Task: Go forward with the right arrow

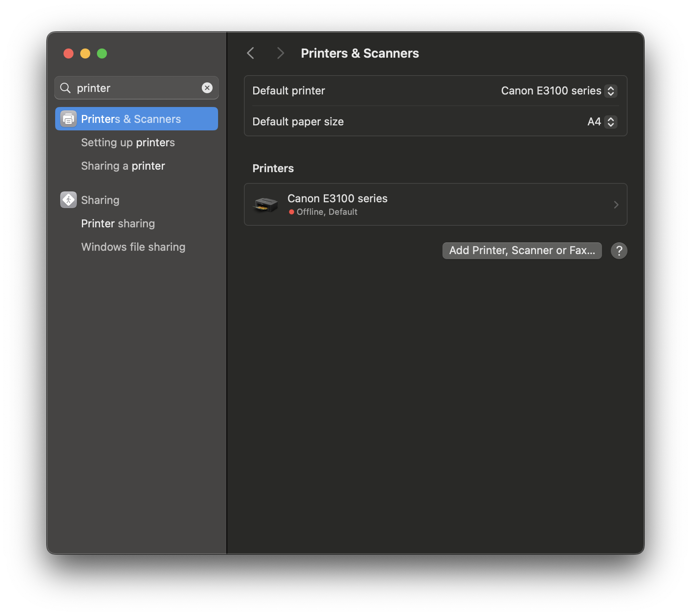Action: tap(280, 53)
